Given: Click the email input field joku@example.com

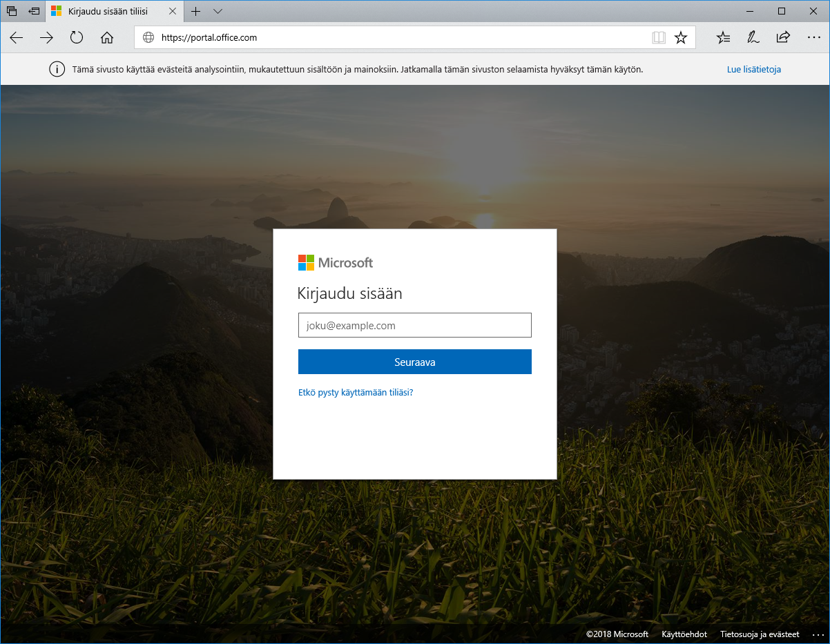Looking at the screenshot, I should click(x=415, y=325).
